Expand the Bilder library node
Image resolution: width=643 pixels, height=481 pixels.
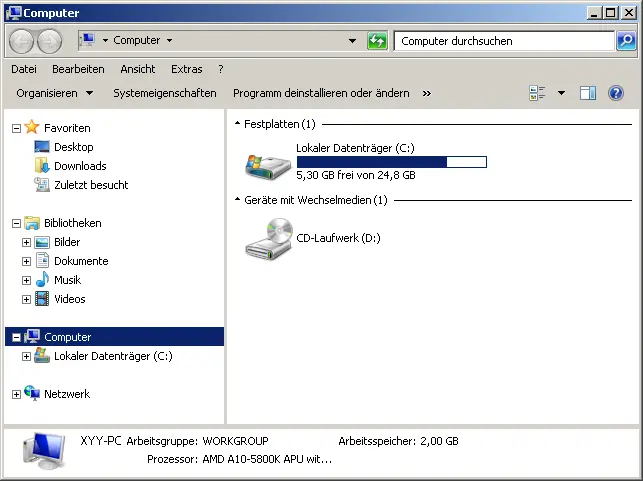(26, 242)
